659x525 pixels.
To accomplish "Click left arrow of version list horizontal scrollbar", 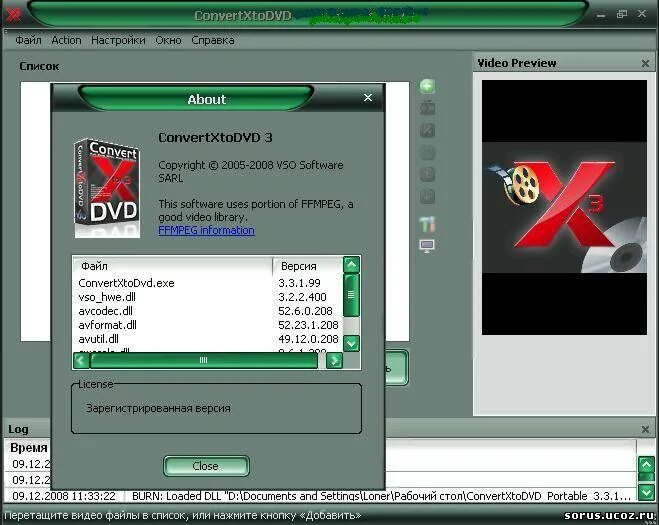I will click(x=81, y=360).
